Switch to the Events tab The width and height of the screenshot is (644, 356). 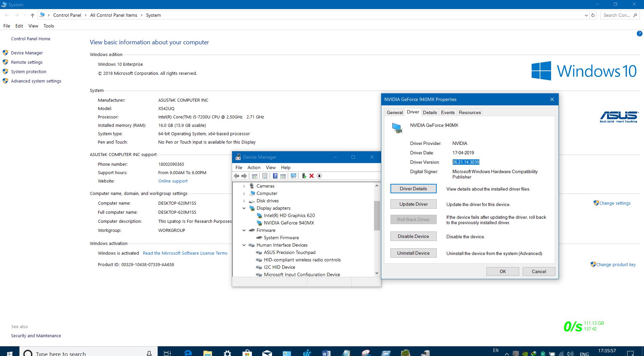[x=447, y=112]
